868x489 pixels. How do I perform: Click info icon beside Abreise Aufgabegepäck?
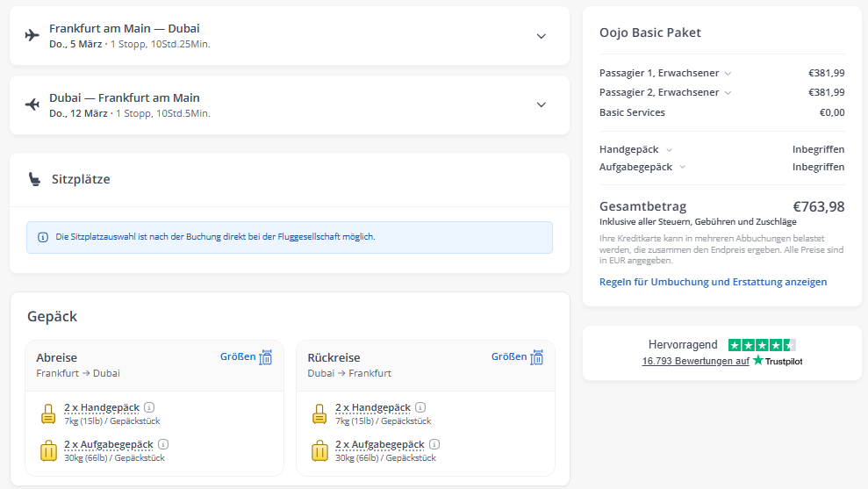click(x=163, y=444)
